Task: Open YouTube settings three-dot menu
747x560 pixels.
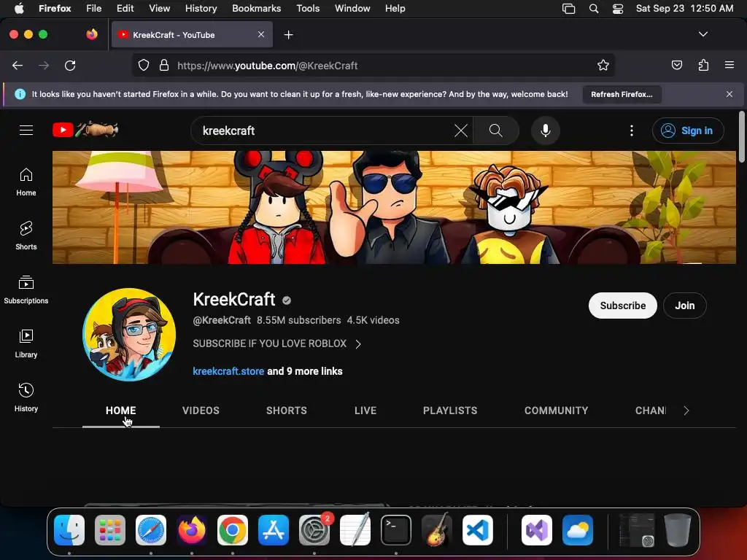Action: click(632, 131)
